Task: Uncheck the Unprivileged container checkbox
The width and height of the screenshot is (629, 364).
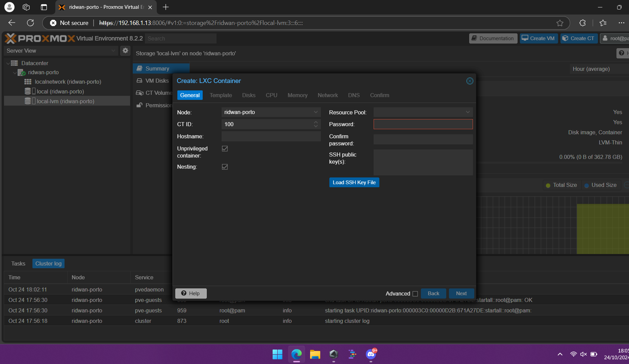Action: (224, 148)
